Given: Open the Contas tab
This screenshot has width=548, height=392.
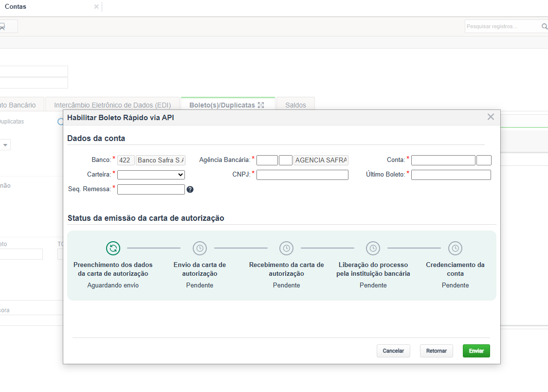Looking at the screenshot, I should coord(16,7).
